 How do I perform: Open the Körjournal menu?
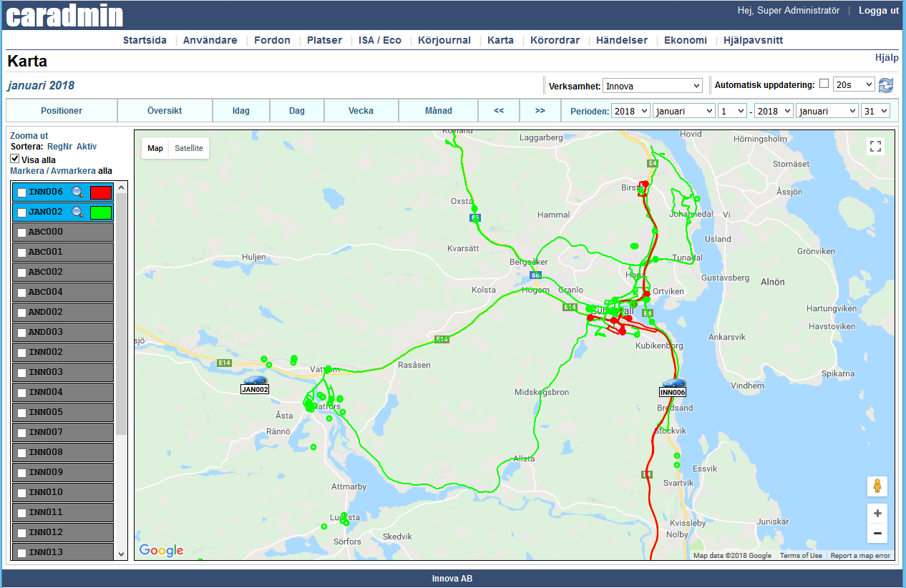coord(444,40)
